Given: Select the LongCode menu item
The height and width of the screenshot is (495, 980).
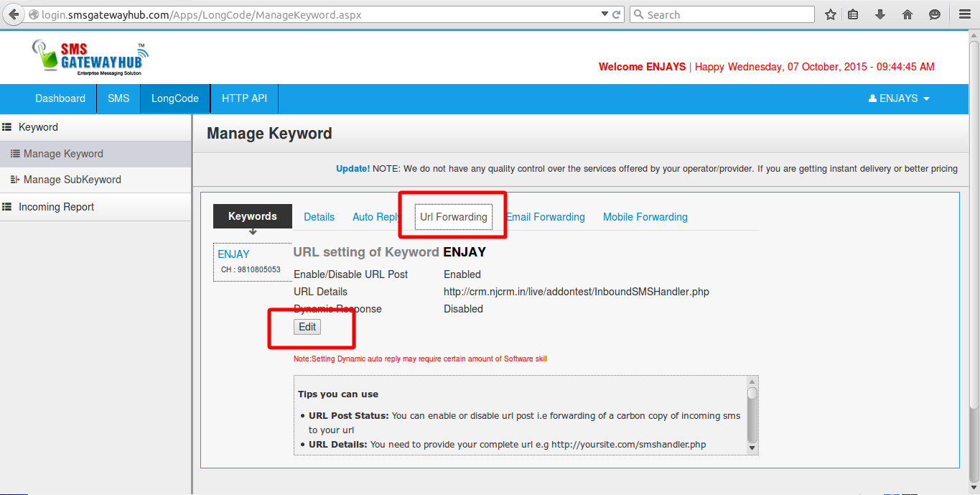Looking at the screenshot, I should coord(175,98).
